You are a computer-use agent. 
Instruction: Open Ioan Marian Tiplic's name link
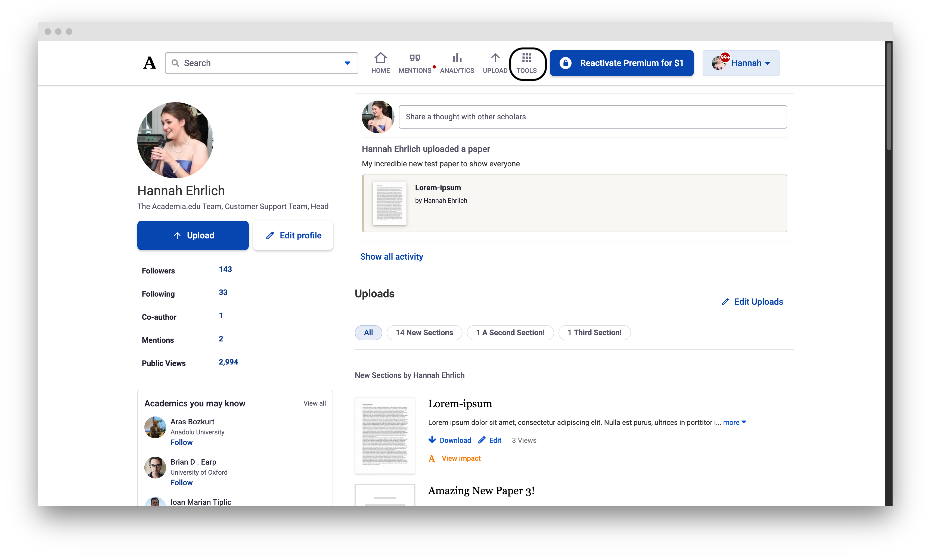tap(200, 502)
